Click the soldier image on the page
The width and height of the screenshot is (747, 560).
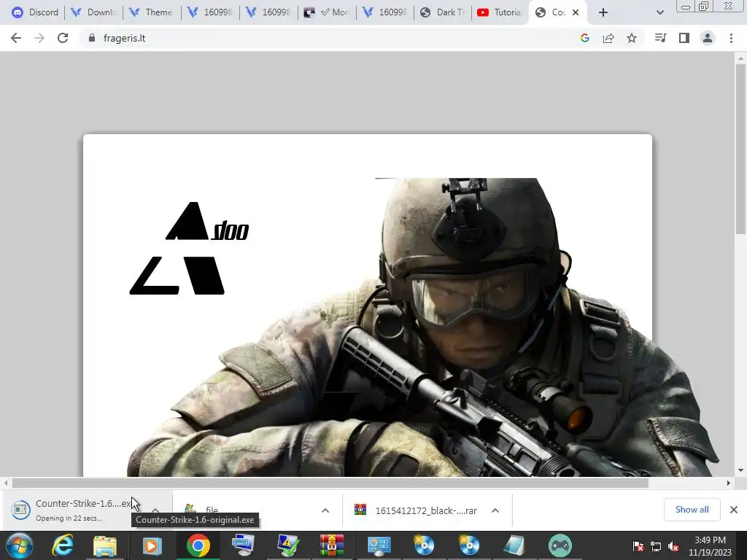click(424, 327)
